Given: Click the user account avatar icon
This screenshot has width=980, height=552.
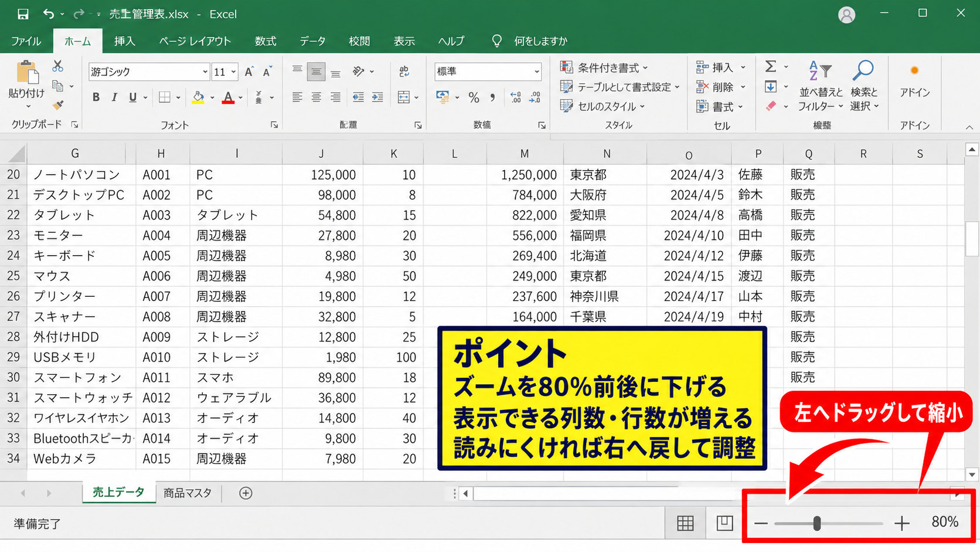Looking at the screenshot, I should coord(846,15).
